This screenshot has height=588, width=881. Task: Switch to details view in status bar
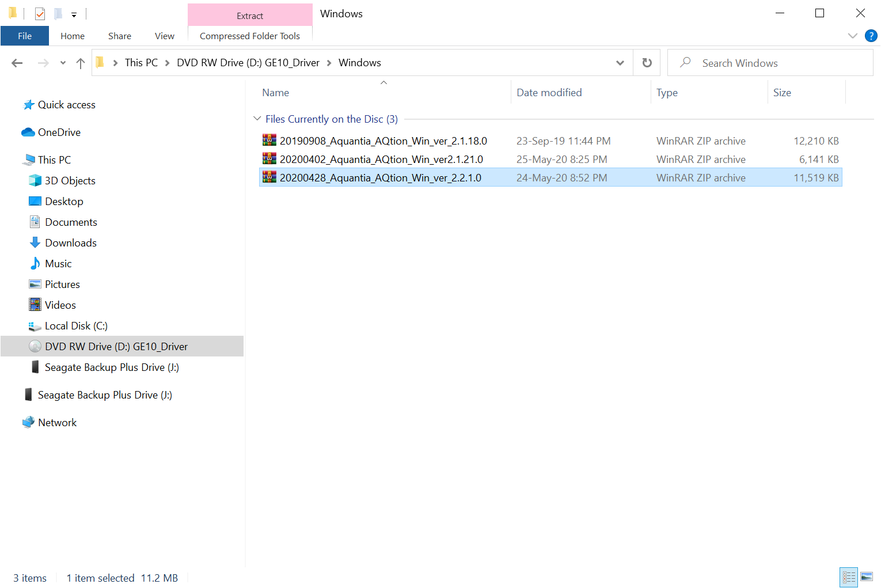(849, 577)
